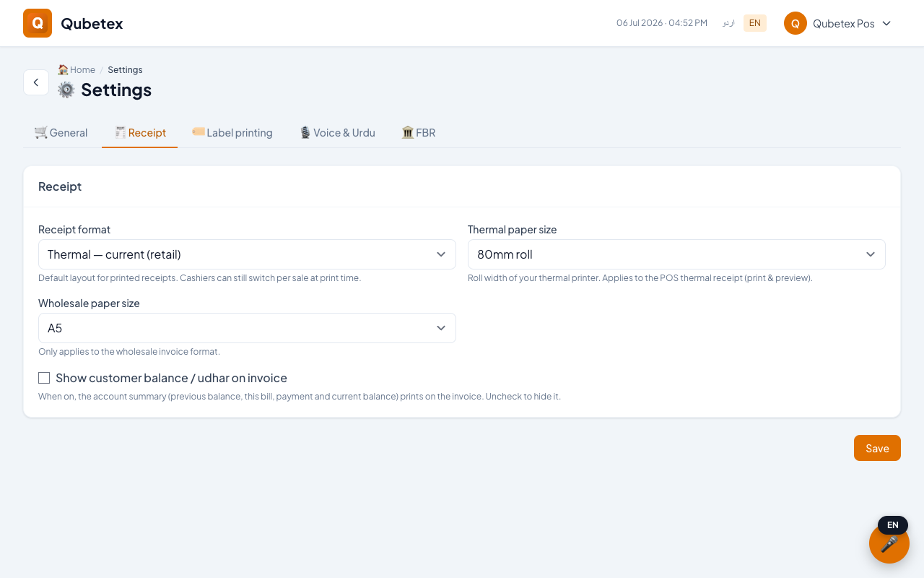Click the shopping cart icon on General tab
The width and height of the screenshot is (924, 578).
(x=41, y=132)
